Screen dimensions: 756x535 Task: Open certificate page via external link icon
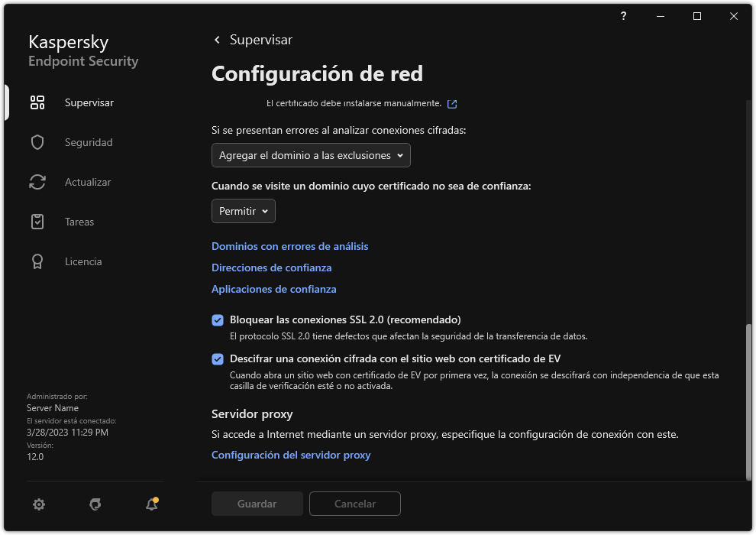pos(451,103)
